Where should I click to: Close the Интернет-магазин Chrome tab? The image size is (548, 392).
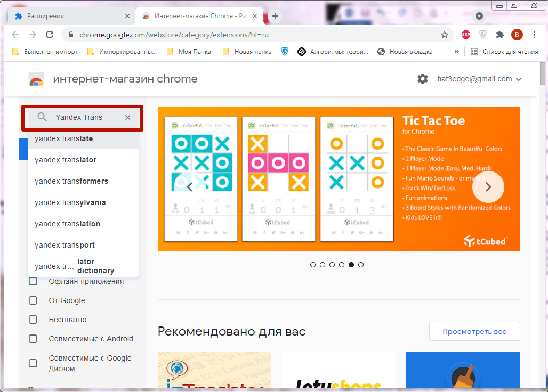[x=255, y=16]
